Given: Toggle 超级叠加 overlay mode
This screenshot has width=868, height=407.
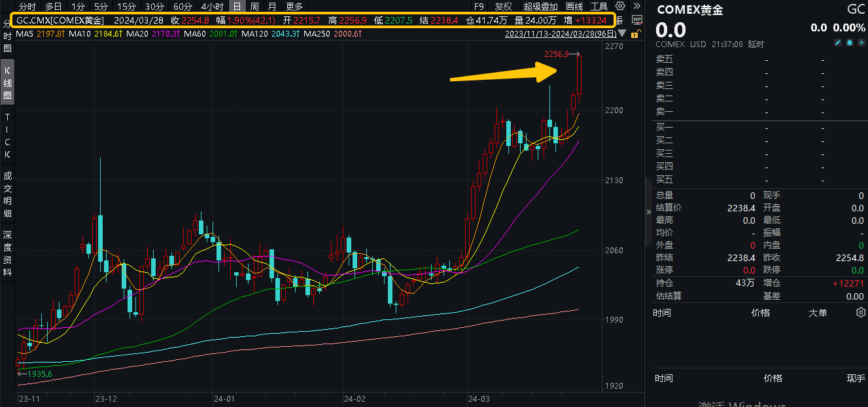Looking at the screenshot, I should point(540,7).
